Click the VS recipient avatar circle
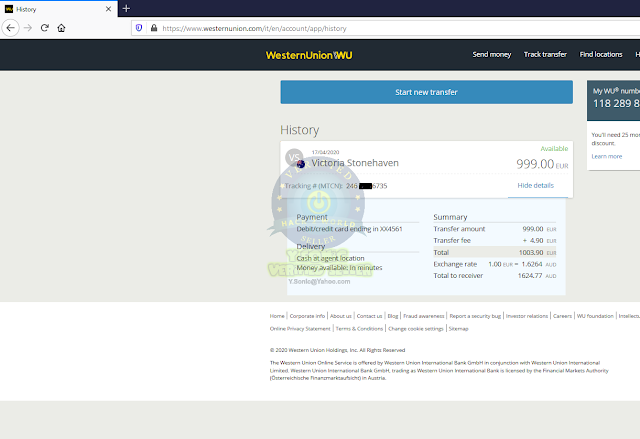This screenshot has width=640, height=439. coord(294,157)
